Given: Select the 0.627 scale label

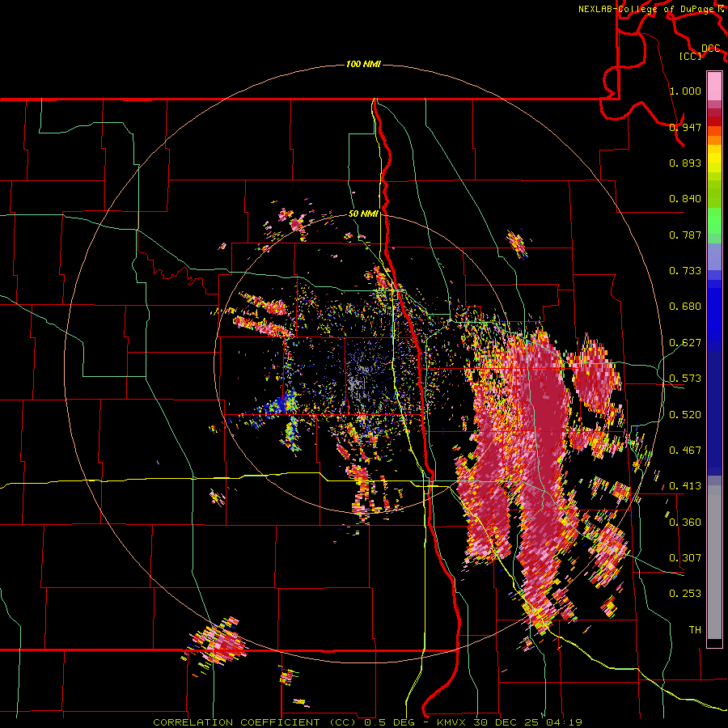Looking at the screenshot, I should click(x=685, y=342).
